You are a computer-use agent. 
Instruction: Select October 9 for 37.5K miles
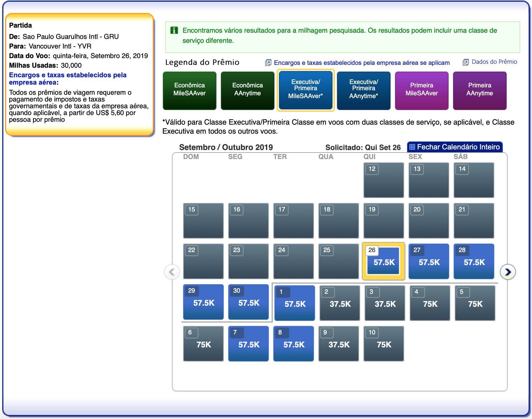pyautogui.click(x=338, y=344)
